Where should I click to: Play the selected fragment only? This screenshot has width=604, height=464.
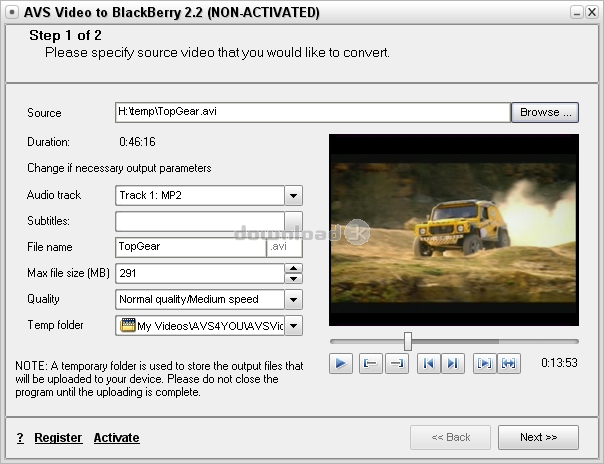[485, 363]
